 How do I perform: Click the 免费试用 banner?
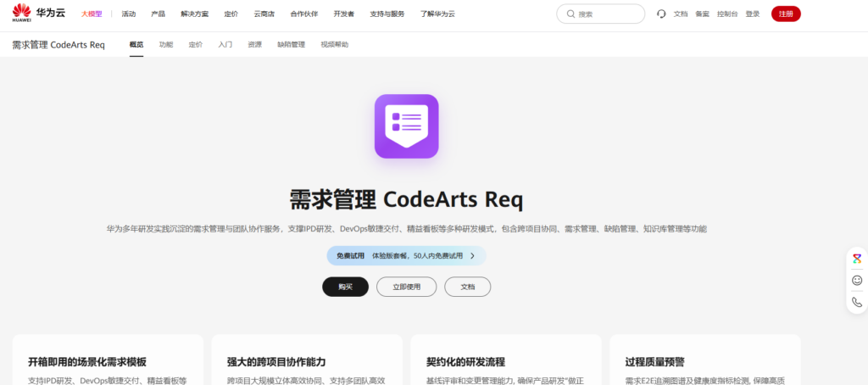pos(406,256)
